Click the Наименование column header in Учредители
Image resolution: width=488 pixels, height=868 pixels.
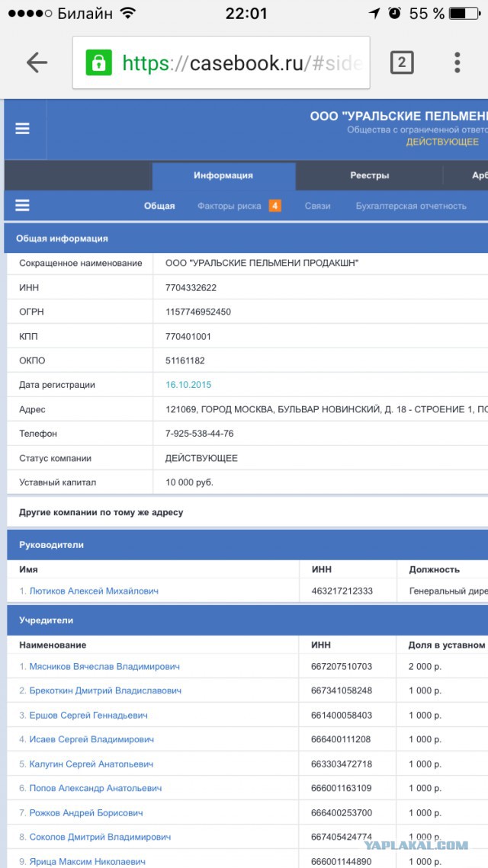click(x=53, y=645)
